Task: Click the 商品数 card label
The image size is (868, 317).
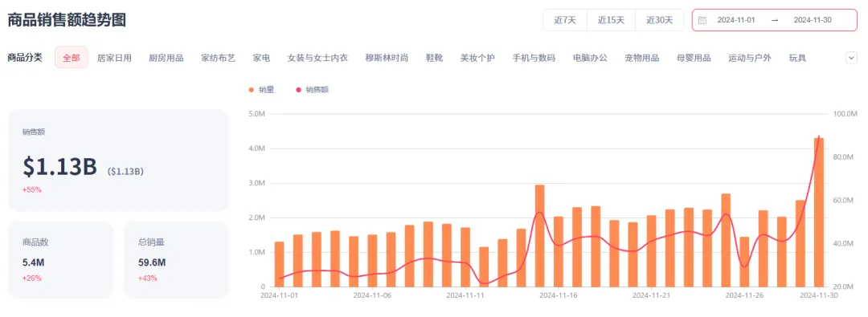Action: [36, 242]
